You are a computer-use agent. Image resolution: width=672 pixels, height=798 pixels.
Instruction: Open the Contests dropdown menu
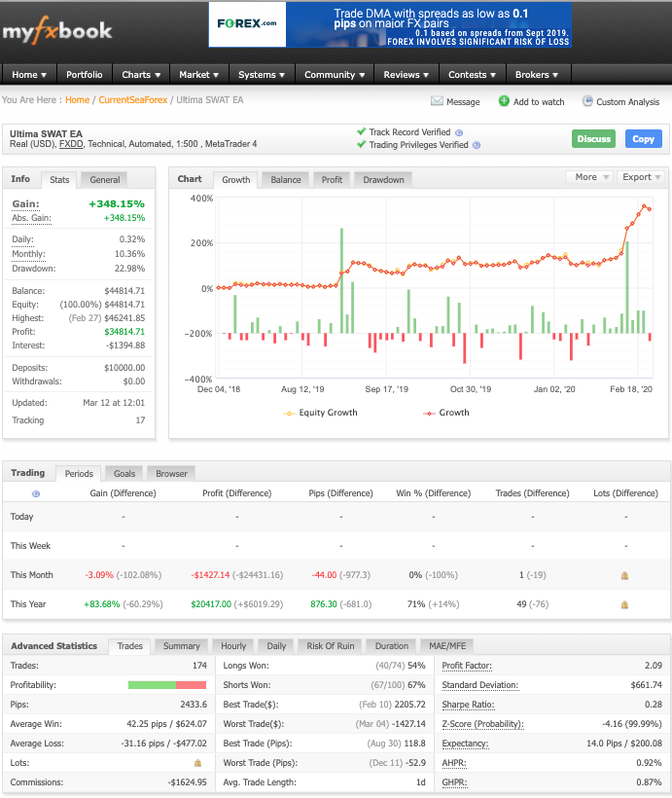[x=472, y=75]
